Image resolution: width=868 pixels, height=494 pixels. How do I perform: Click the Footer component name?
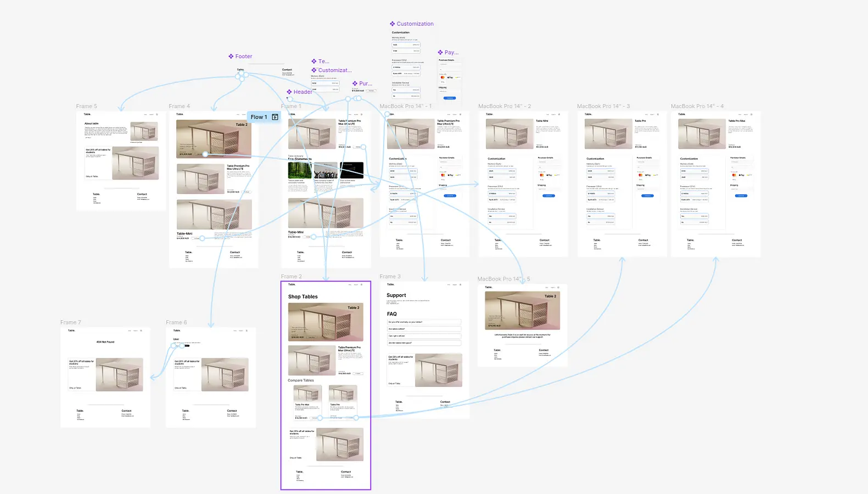(x=244, y=57)
